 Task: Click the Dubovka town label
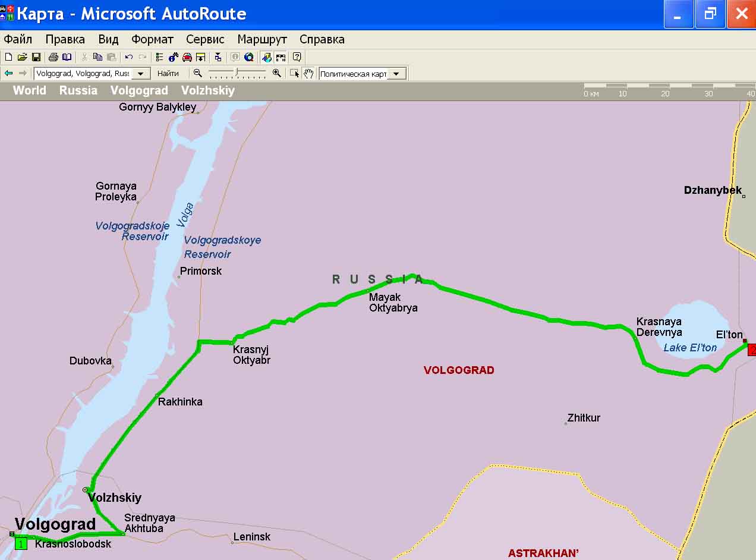click(91, 361)
